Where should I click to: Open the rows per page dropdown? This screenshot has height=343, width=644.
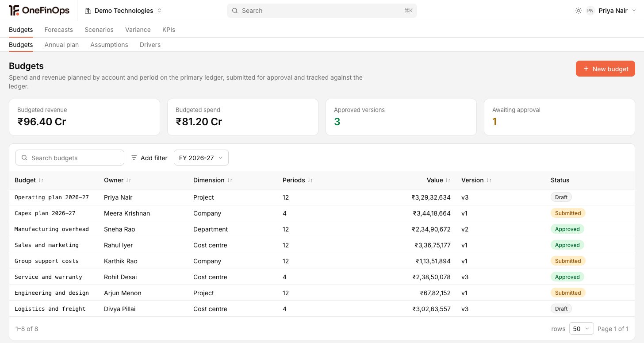[582, 328]
